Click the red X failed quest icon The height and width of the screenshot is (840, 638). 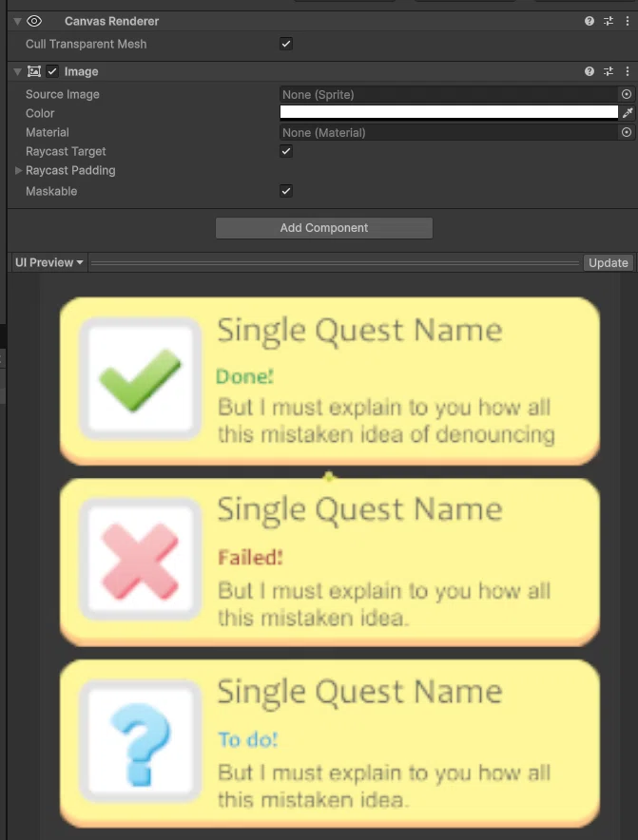click(140, 561)
